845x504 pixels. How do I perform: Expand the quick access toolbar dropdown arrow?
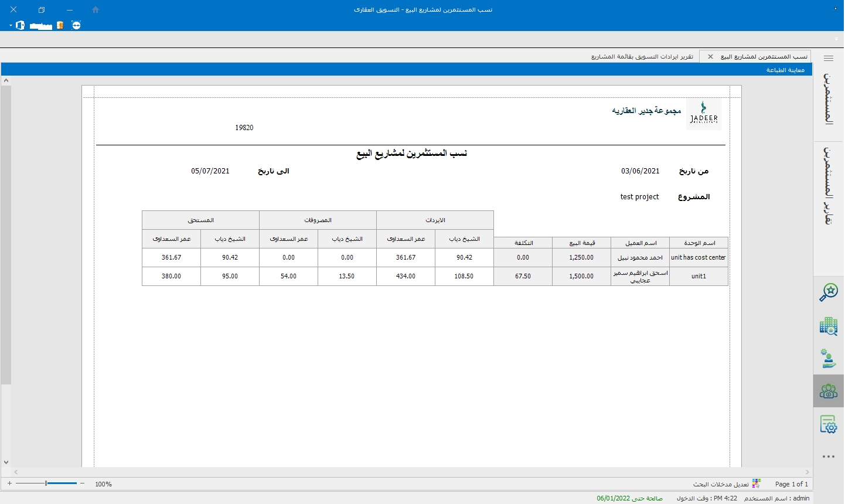tap(11, 26)
